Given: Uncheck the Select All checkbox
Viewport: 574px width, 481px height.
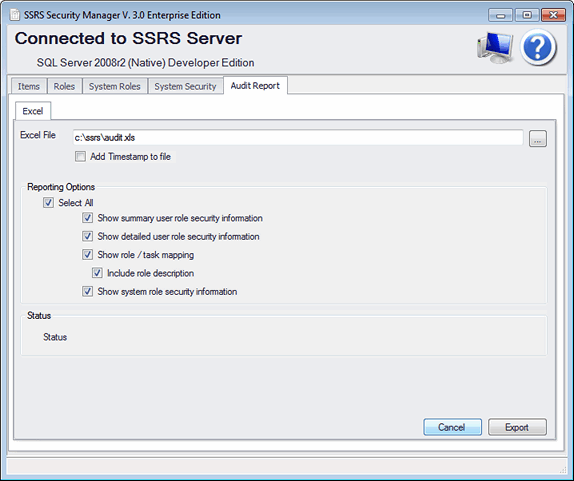Looking at the screenshot, I should [48, 203].
